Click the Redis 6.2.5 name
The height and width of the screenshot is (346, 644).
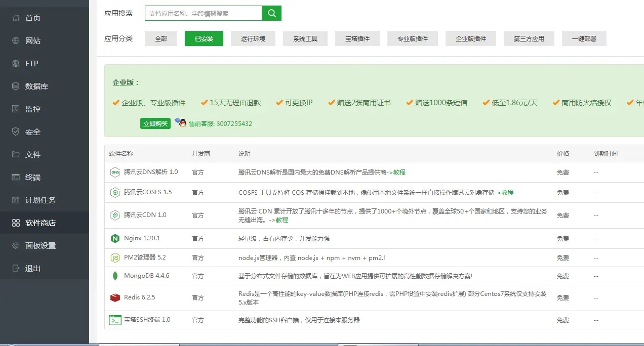(x=140, y=297)
